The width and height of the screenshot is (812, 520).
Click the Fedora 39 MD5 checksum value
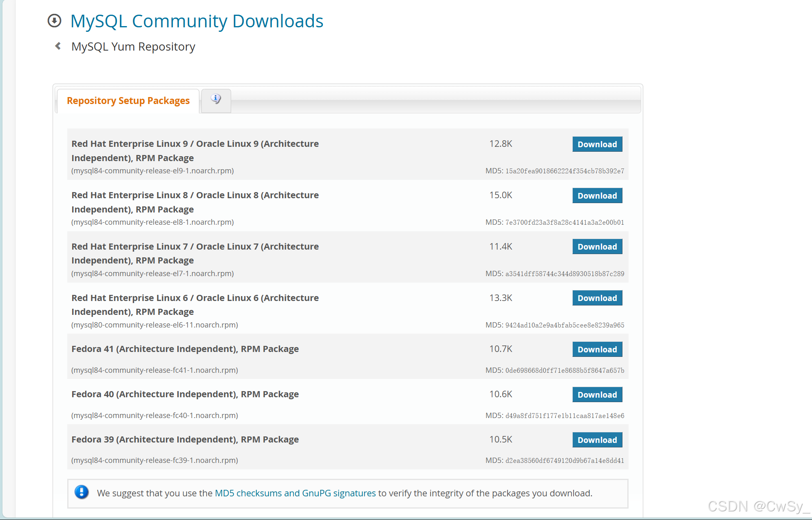[x=565, y=461]
